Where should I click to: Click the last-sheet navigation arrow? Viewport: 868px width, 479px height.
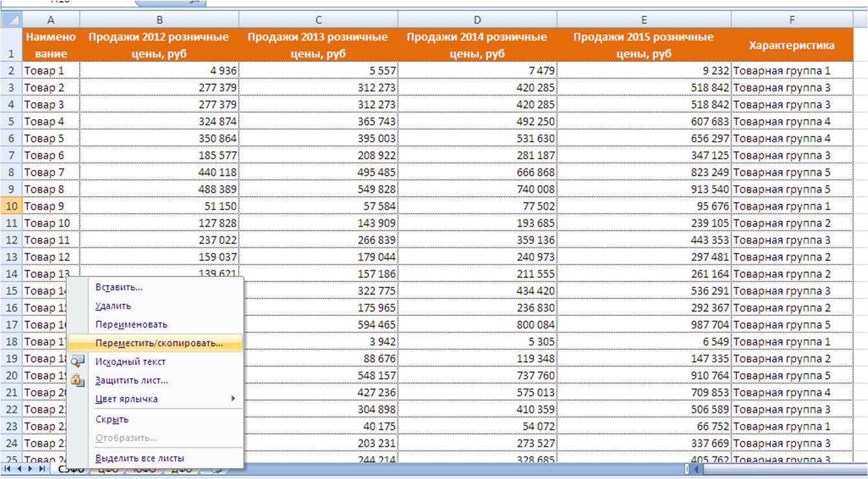[42, 469]
